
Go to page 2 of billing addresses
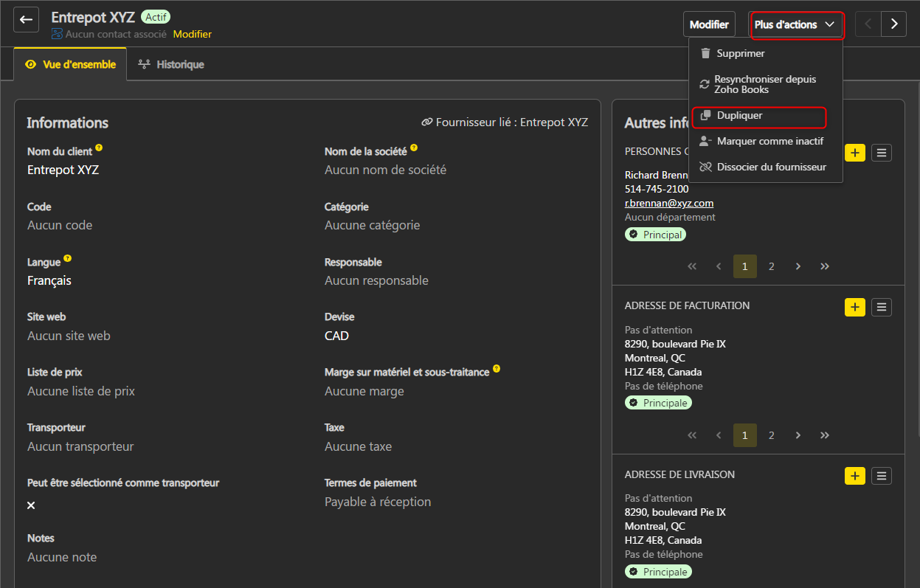pyautogui.click(x=771, y=435)
